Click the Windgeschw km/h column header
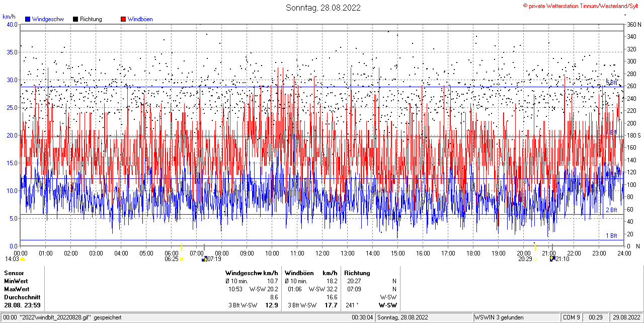Viewport: 644px width, 323px height. [252, 273]
